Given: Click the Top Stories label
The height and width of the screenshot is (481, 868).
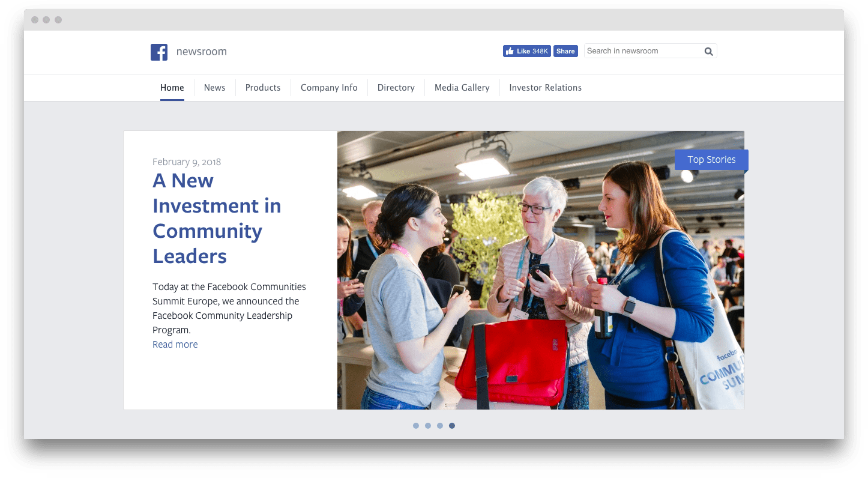Looking at the screenshot, I should [711, 160].
